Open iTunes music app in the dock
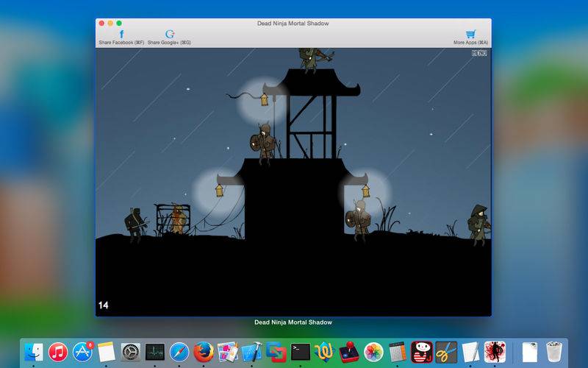 tap(58, 353)
